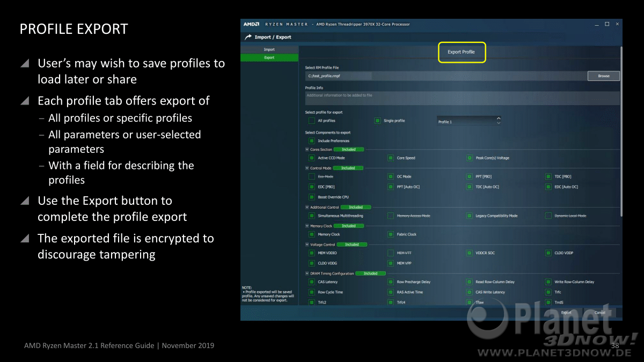Toggle Peak Core(s) Voltage checkbox
644x362 pixels.
470,158
